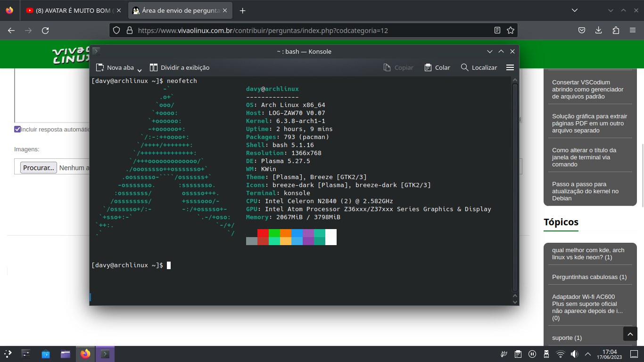The height and width of the screenshot is (362, 644).
Task: Expand hidden system tray icons
Action: pyautogui.click(x=588, y=354)
